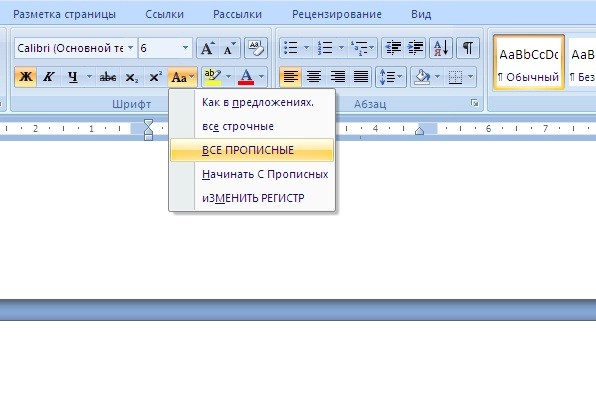Apply text highlight color
Viewport: 596px width, 401px height.
(212, 77)
